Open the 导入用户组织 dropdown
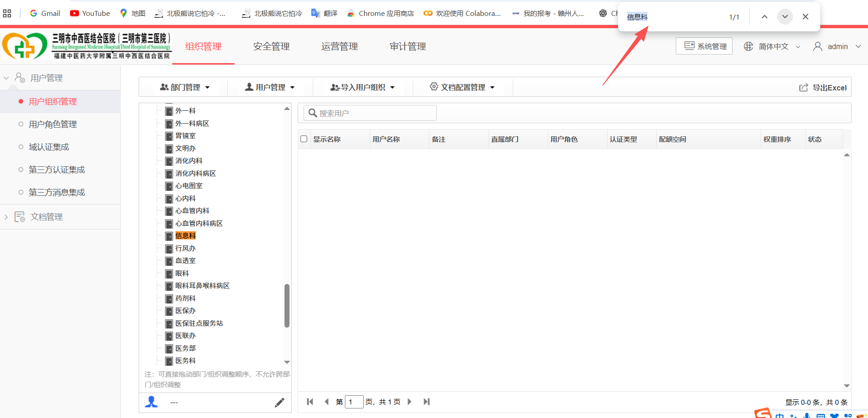 pyautogui.click(x=363, y=87)
